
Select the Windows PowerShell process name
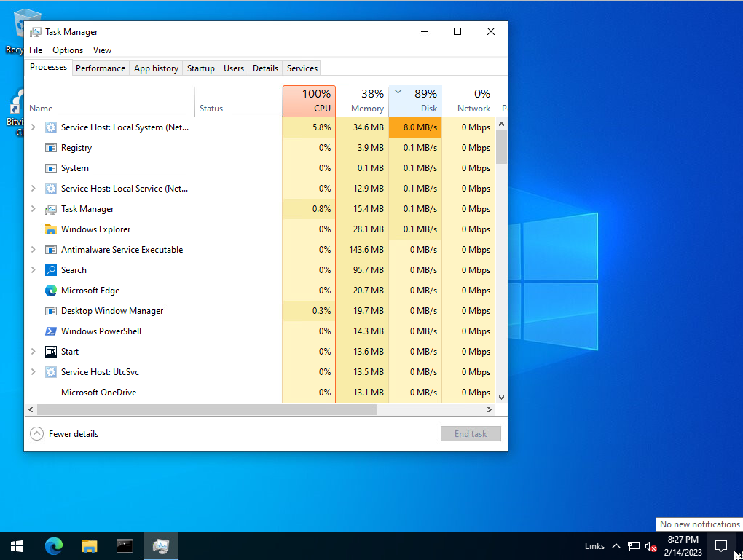click(x=101, y=331)
